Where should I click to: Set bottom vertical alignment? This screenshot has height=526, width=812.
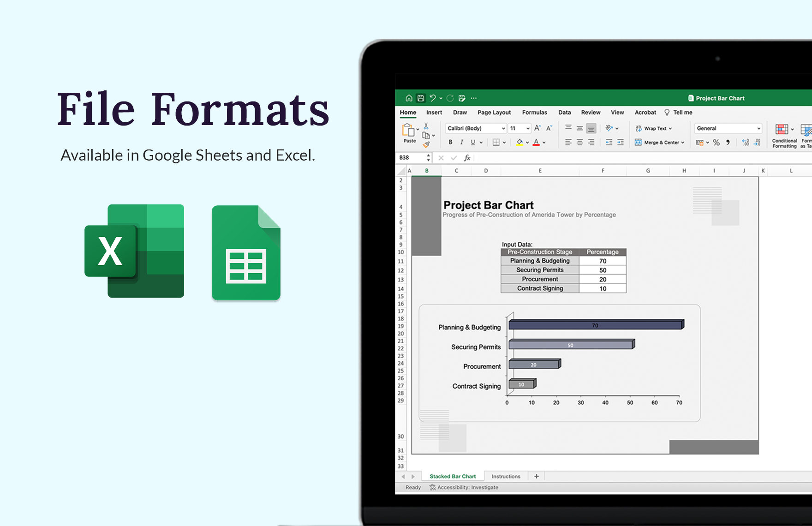pyautogui.click(x=591, y=128)
